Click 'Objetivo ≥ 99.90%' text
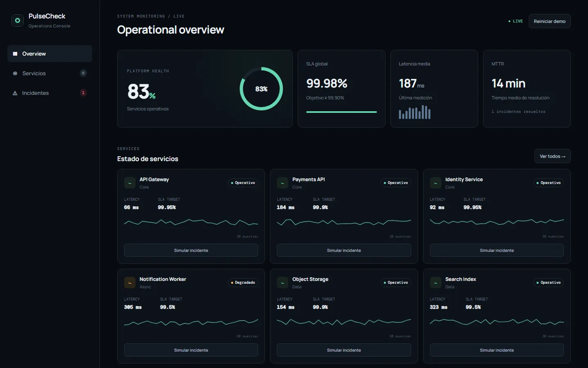The width and height of the screenshot is (588, 368). point(325,98)
